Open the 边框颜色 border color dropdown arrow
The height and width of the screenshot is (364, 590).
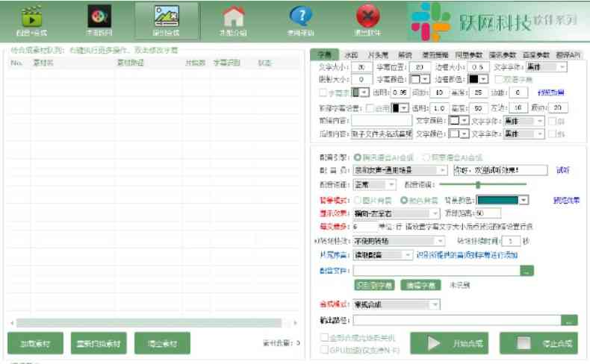[x=484, y=79]
